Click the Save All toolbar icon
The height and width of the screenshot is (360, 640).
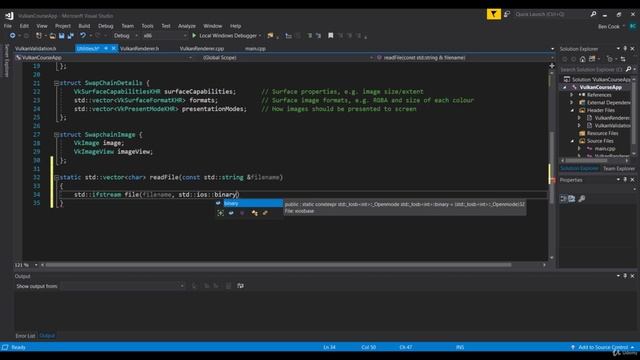pyautogui.click(x=70, y=36)
